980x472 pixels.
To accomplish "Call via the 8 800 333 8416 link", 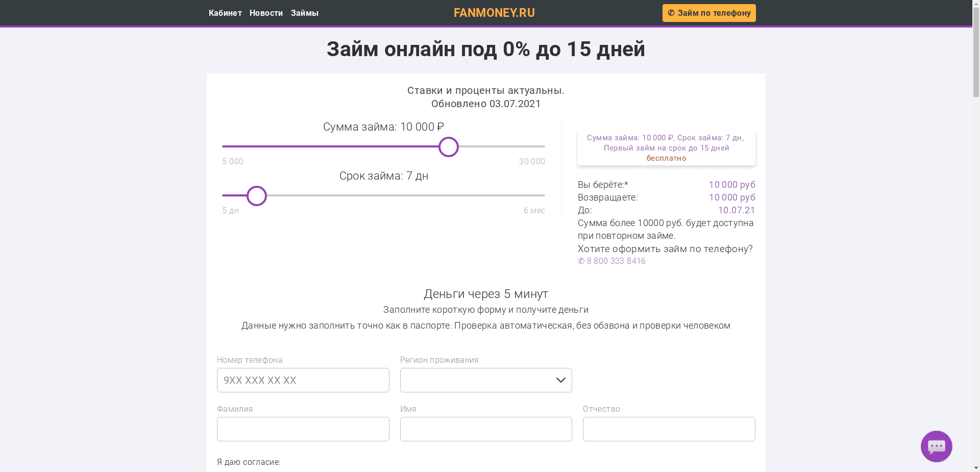I will tap(616, 261).
